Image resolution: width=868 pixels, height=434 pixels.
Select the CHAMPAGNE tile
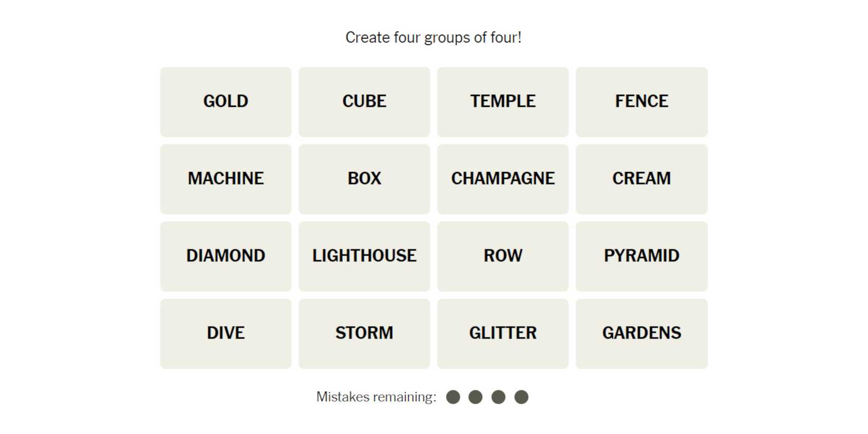click(x=502, y=179)
